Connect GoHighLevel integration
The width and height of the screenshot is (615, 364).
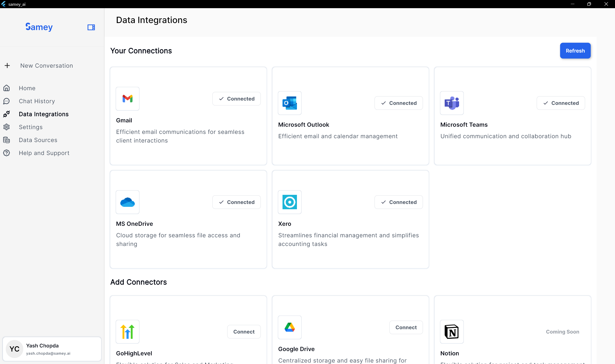[x=244, y=332]
